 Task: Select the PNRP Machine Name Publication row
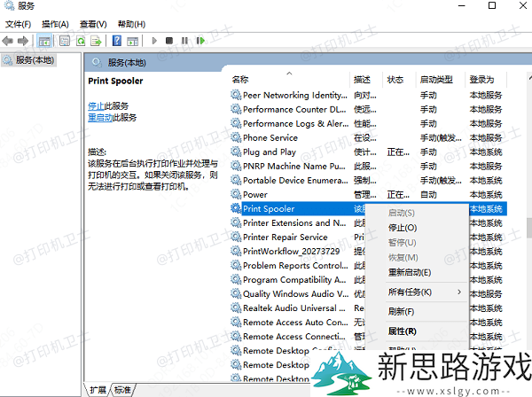click(x=369, y=166)
